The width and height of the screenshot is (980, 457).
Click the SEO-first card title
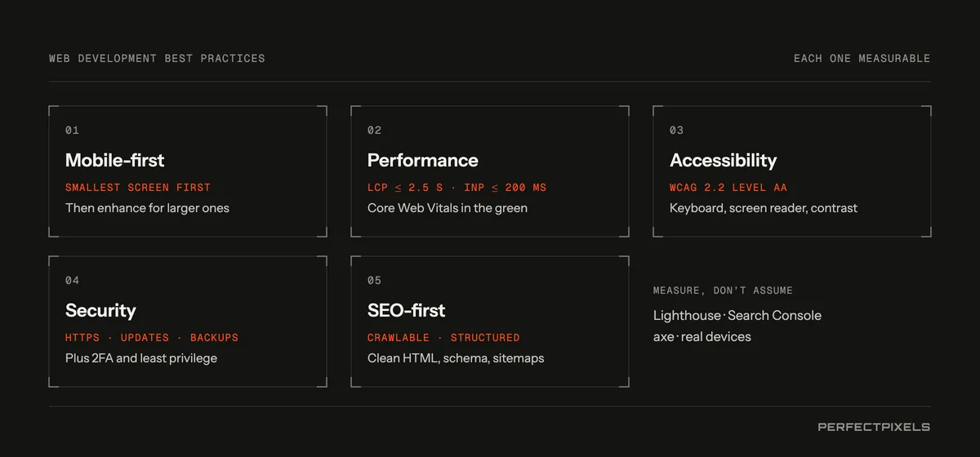[407, 310]
